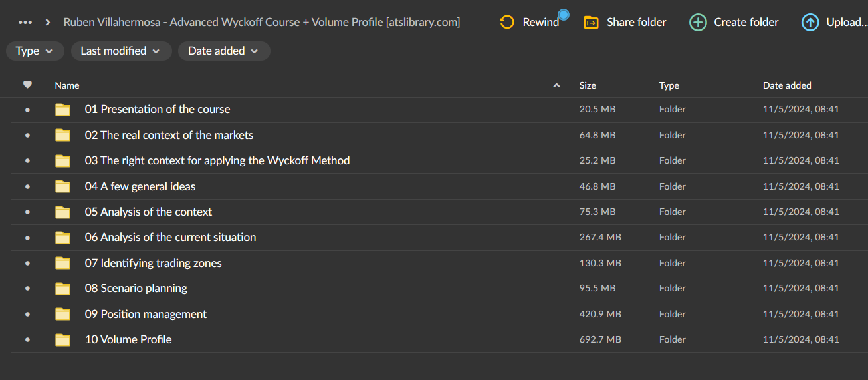Sort by the Size column header
Viewport: 868px width, 380px height.
588,85
